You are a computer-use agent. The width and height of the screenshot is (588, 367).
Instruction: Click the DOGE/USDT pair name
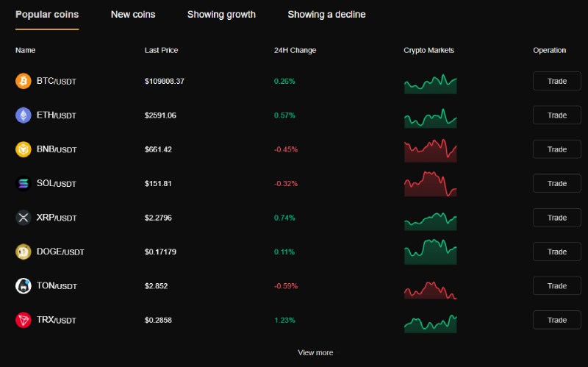(60, 252)
